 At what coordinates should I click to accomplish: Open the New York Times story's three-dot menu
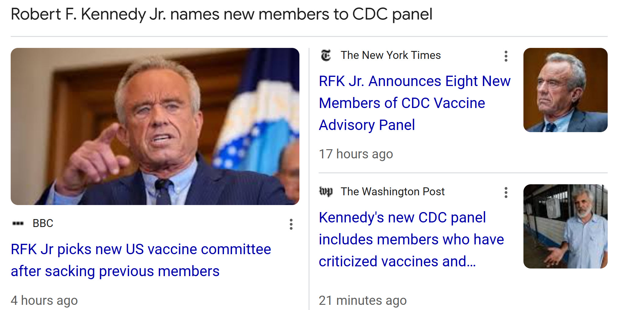[x=506, y=56]
